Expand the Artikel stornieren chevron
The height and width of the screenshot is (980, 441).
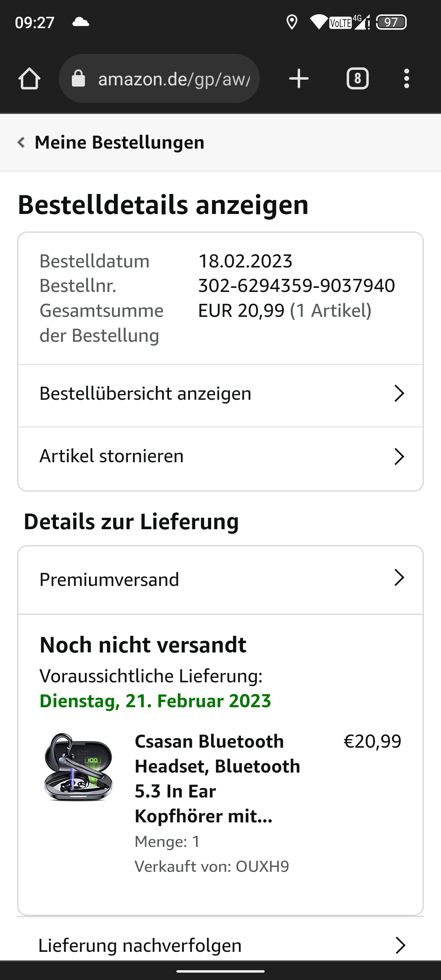tap(399, 457)
